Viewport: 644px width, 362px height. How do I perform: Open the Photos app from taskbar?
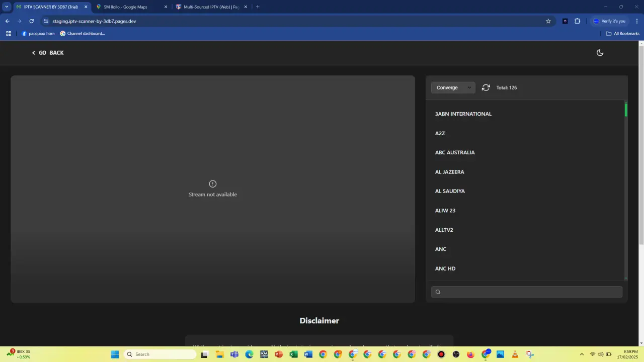point(500,354)
